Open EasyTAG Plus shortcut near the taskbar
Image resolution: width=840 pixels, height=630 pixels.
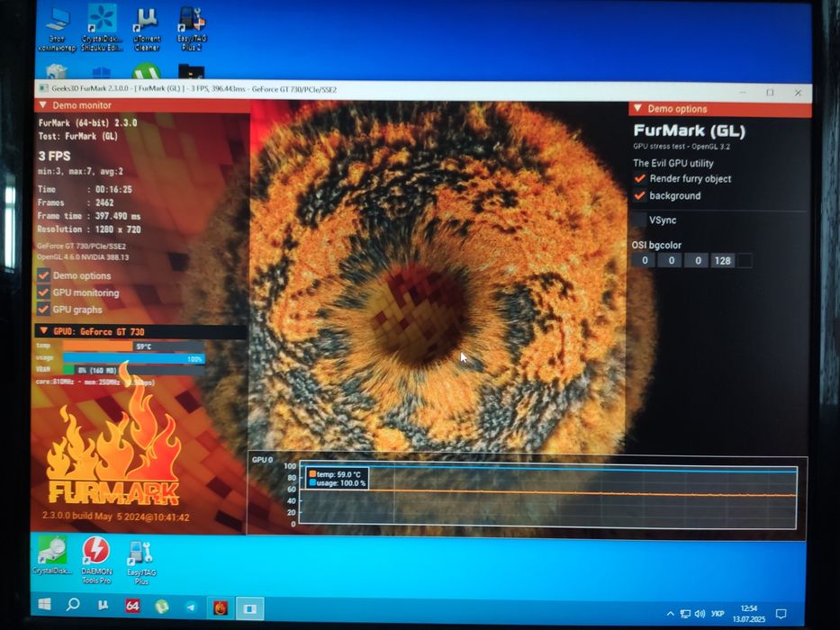141,562
